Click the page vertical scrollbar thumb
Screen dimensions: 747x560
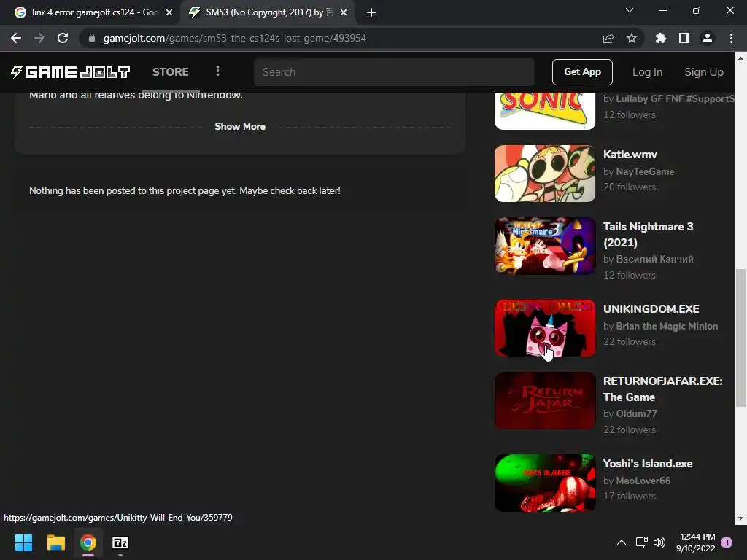pos(740,338)
